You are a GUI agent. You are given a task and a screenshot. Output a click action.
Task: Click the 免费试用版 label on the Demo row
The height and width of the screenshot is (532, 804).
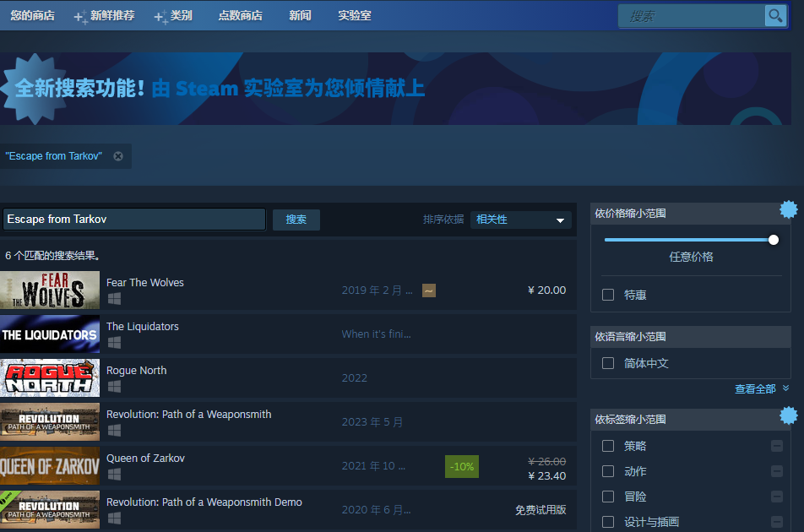coord(541,510)
